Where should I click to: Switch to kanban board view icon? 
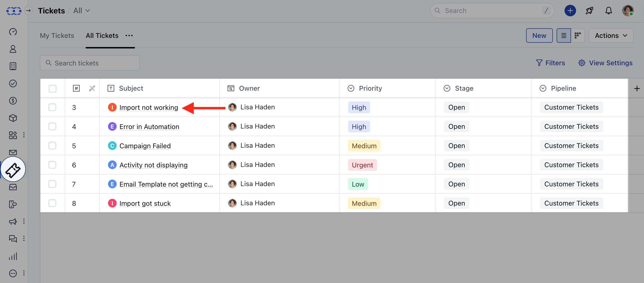coord(578,35)
